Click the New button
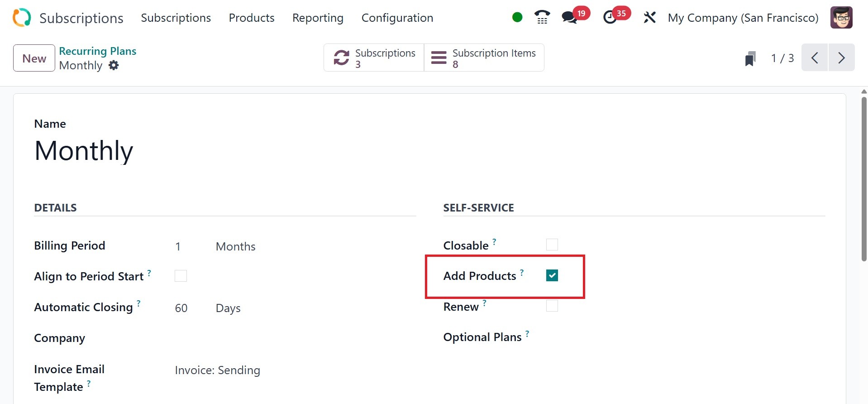Image resolution: width=868 pixels, height=404 pixels. click(x=34, y=58)
